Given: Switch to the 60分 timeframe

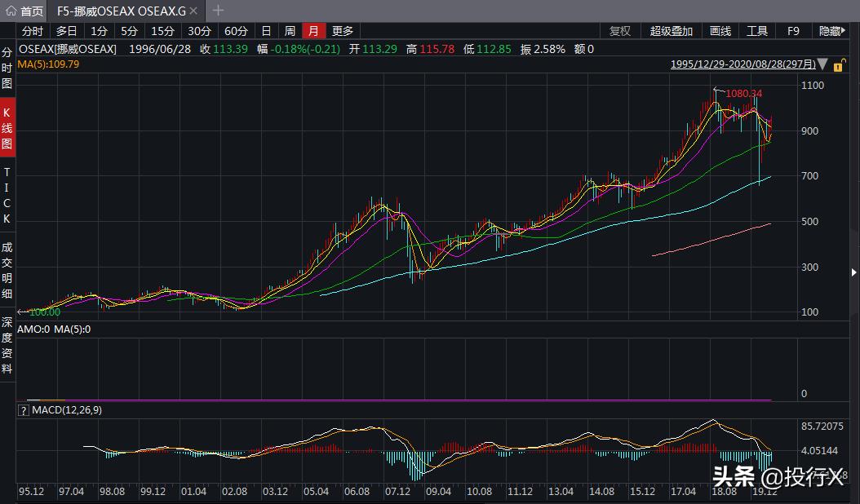Looking at the screenshot, I should tap(235, 31).
